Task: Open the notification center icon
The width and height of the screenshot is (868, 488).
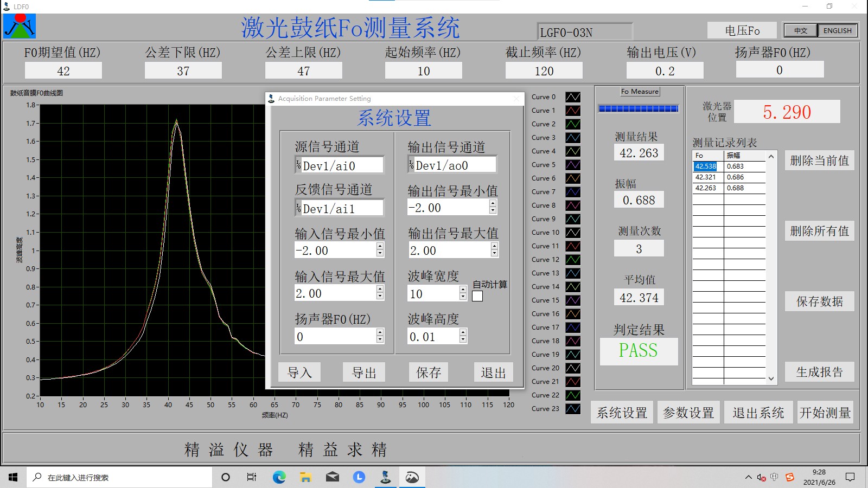Action: coord(850,477)
